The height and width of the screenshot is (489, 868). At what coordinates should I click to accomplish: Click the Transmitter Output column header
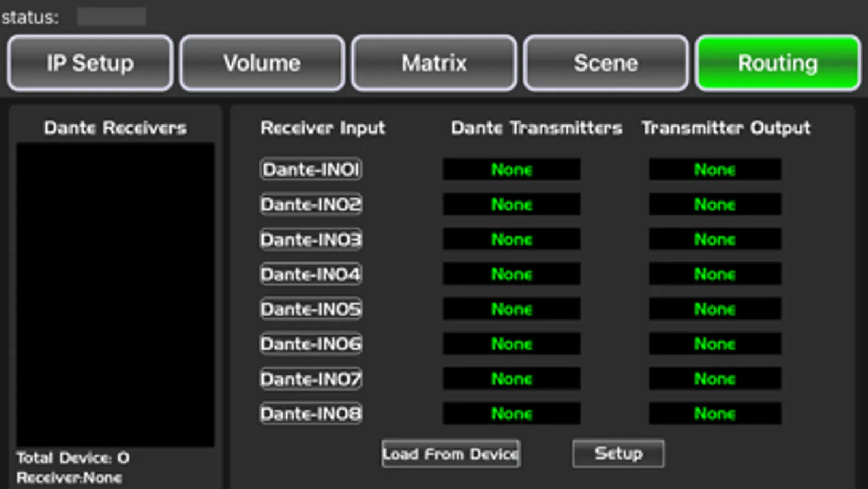coord(726,128)
